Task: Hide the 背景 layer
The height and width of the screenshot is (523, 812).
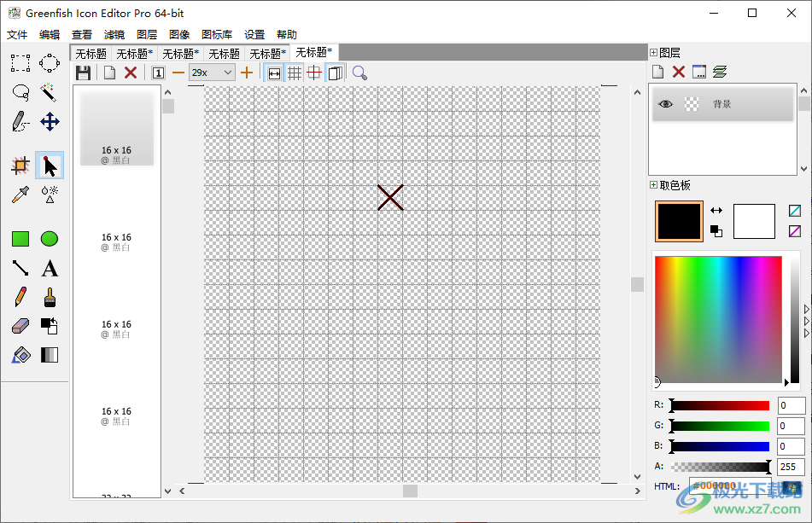Action: [667, 103]
